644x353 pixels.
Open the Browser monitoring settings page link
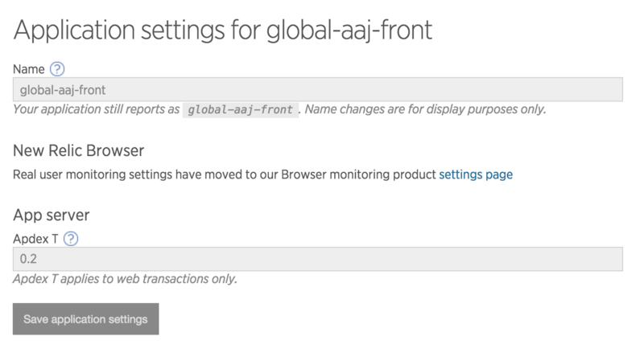476,173
